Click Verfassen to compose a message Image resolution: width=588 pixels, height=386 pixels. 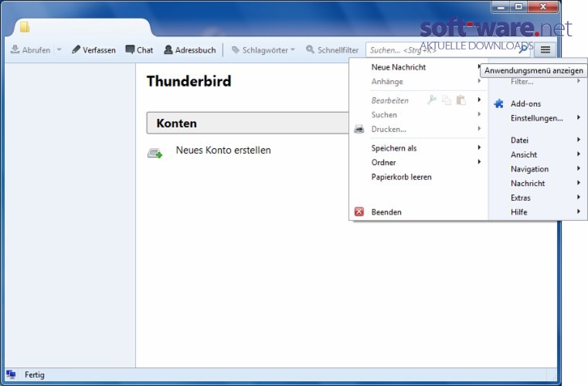[x=93, y=50]
